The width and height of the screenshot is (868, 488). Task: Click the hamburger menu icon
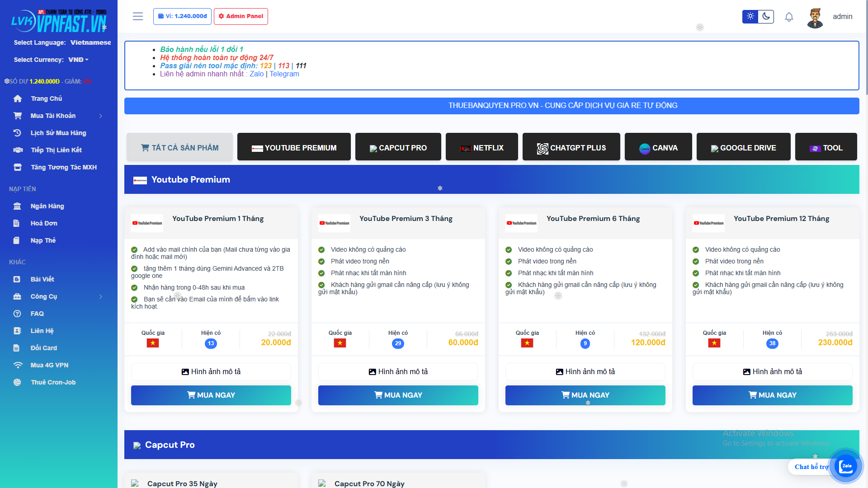click(x=137, y=16)
